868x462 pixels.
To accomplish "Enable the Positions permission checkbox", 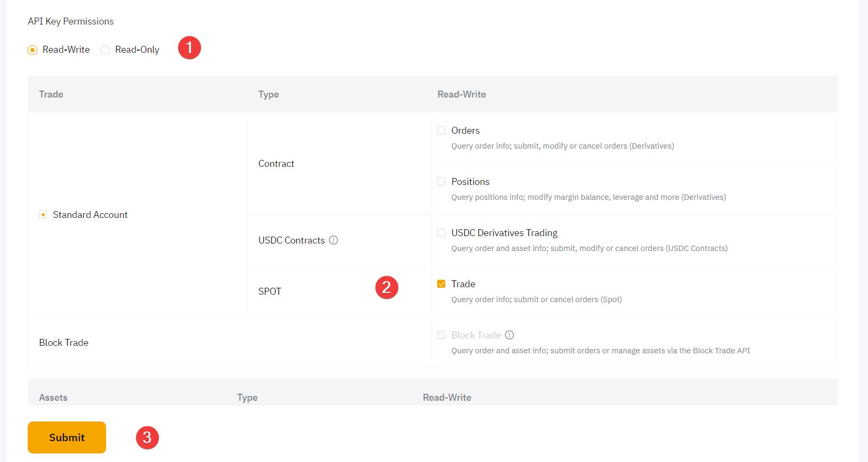I will click(x=441, y=182).
